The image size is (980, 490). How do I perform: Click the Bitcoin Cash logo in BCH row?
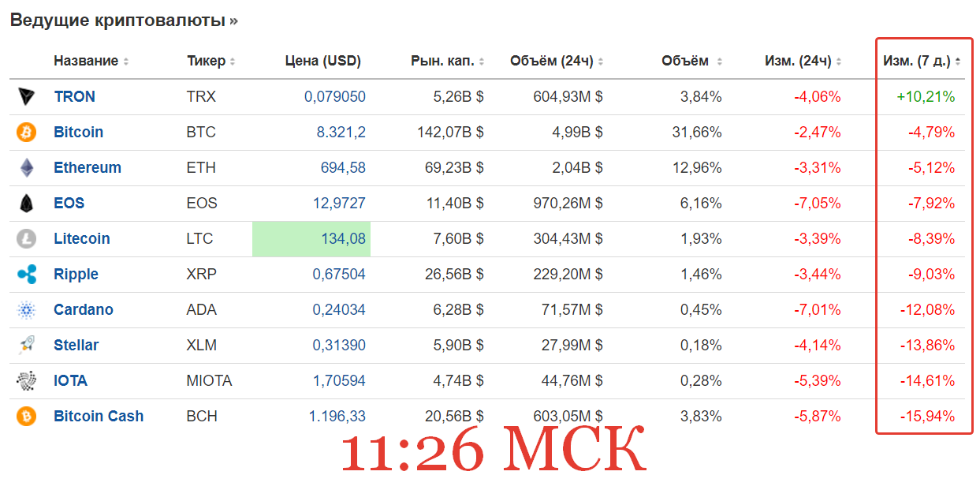(27, 417)
